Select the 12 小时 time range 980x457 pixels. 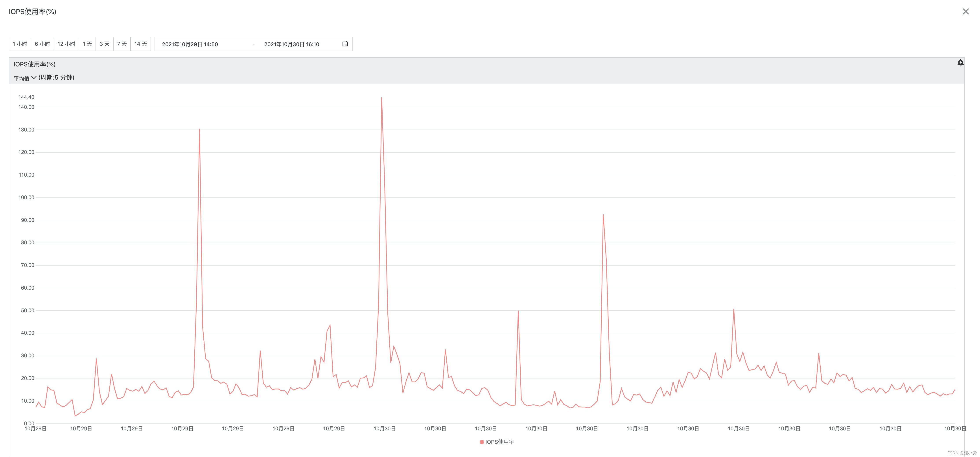[x=66, y=44]
